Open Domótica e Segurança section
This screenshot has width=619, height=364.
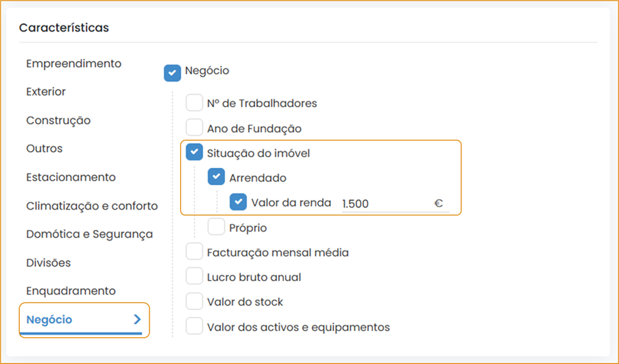(x=89, y=234)
